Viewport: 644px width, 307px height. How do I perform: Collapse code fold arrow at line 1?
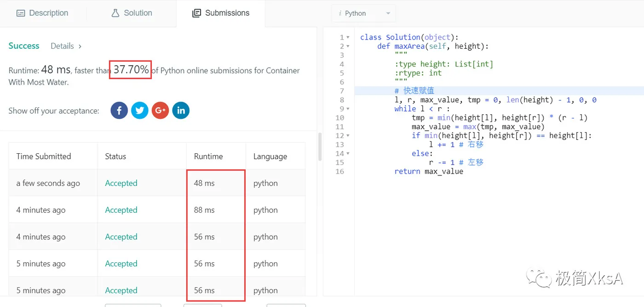click(348, 37)
